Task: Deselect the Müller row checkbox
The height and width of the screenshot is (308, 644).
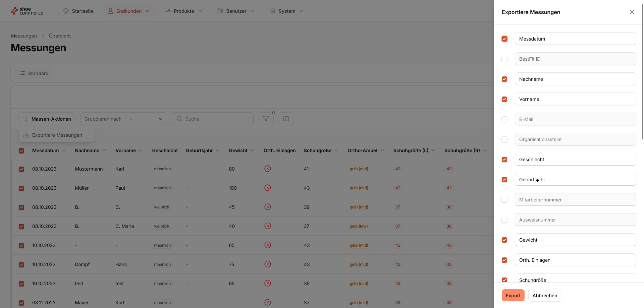Action: (x=21, y=188)
